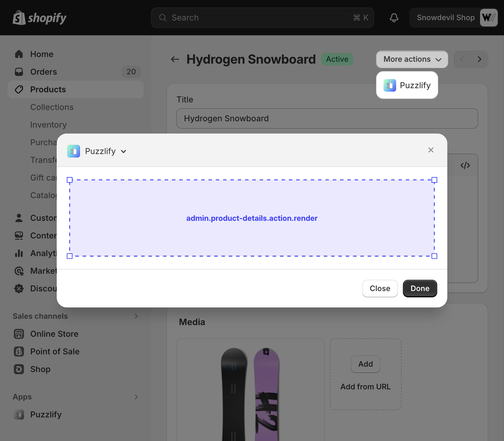Click the Shopify logo
This screenshot has height=441, width=504.
pos(39,18)
